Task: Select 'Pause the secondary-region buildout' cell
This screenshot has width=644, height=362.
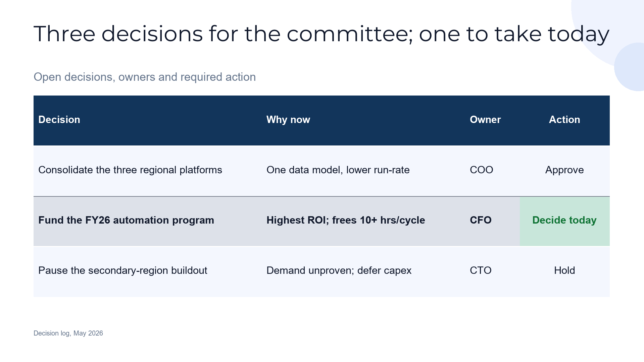Action: [148, 271]
